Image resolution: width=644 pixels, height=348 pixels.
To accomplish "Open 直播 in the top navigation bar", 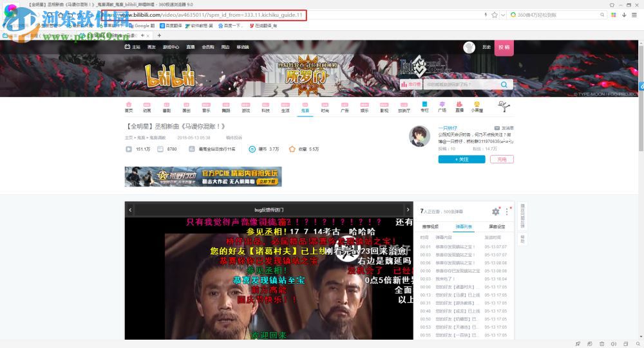I will tap(191, 47).
